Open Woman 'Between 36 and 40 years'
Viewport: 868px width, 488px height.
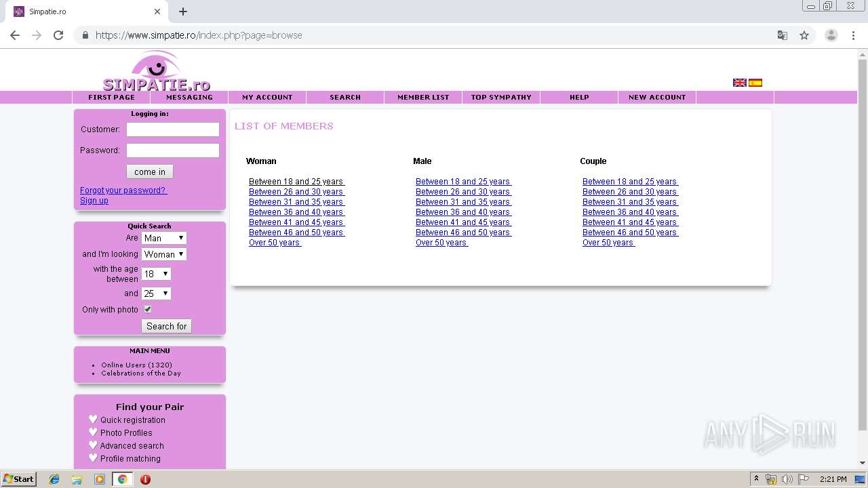click(296, 212)
